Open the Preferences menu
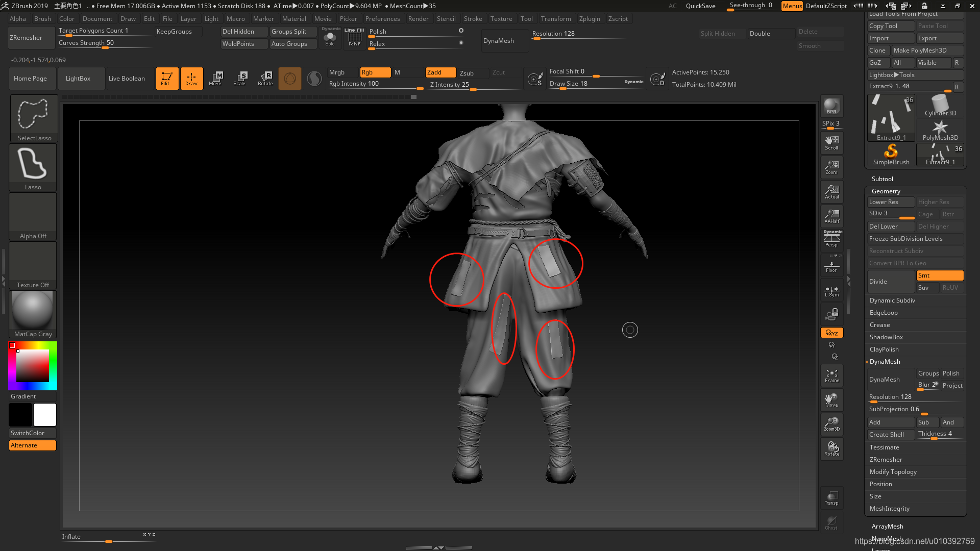 pos(382,19)
